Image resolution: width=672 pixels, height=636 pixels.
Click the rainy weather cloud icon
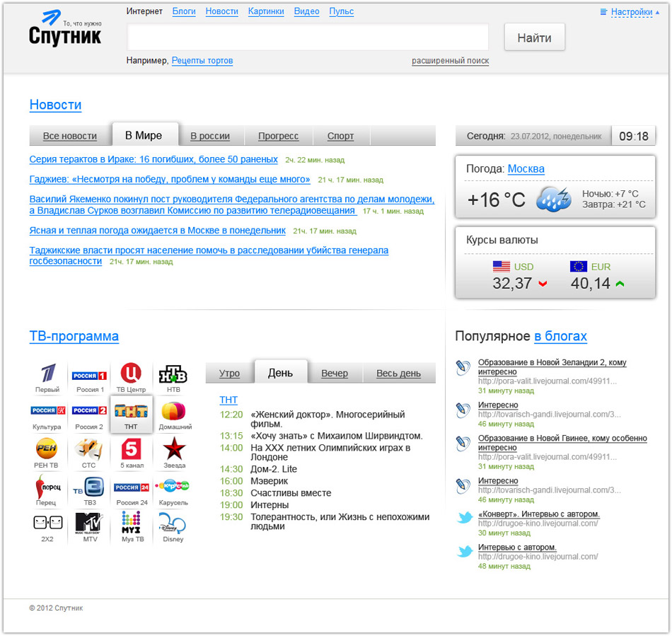coord(554,200)
